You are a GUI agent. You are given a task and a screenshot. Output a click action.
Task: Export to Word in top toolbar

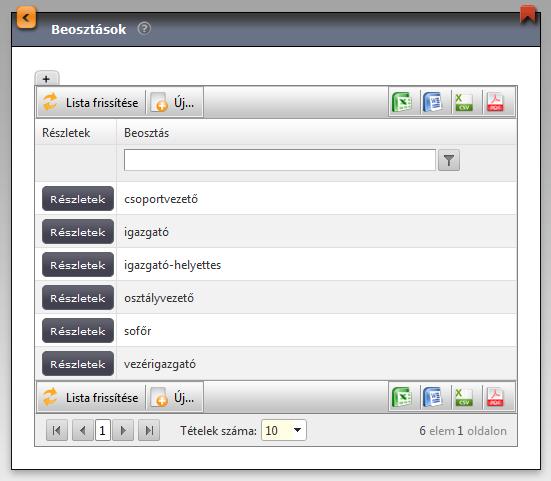(433, 102)
